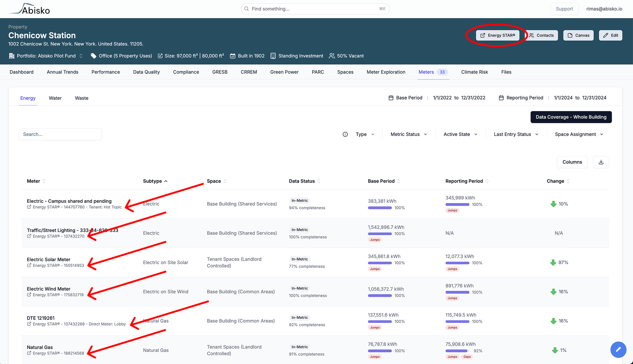Open external link icon for DTE 1219261
Image resolution: width=633 pixels, height=364 pixels.
(29, 324)
